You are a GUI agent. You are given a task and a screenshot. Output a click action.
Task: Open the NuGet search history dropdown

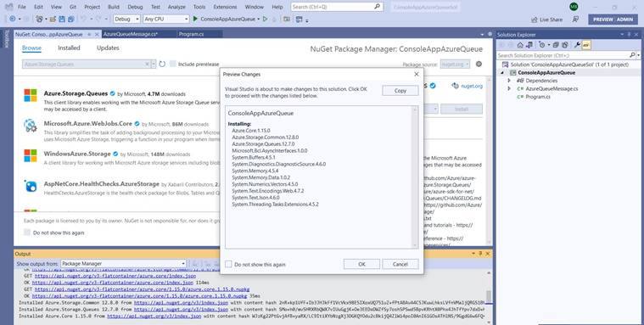tap(154, 64)
